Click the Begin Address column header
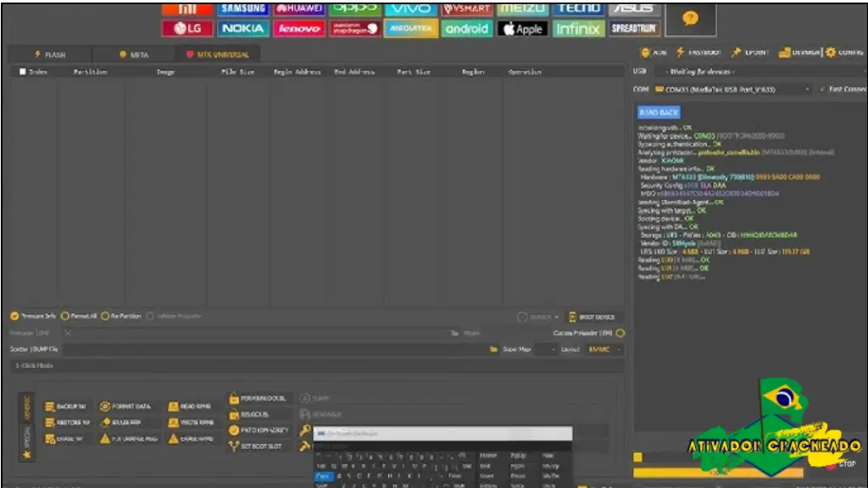 (298, 72)
